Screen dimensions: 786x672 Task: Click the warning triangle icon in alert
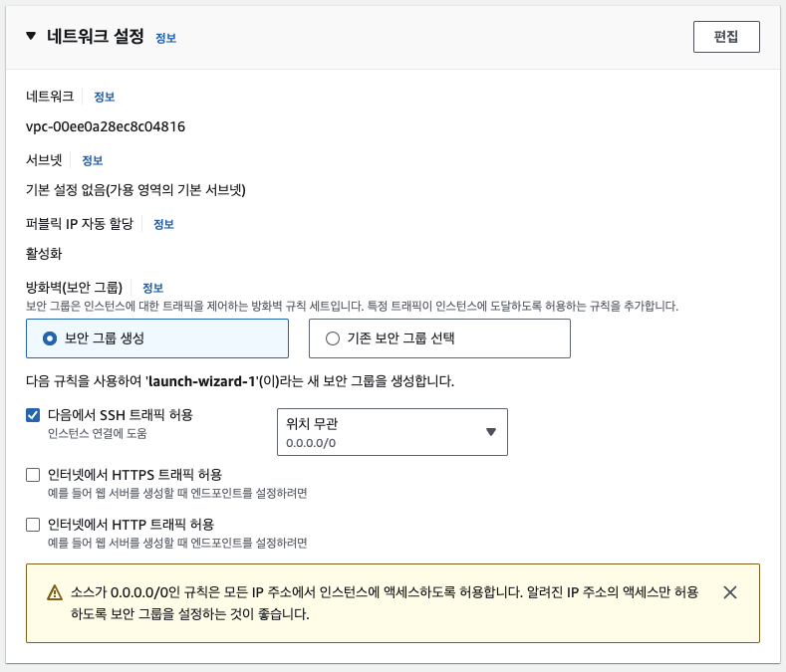click(55, 592)
